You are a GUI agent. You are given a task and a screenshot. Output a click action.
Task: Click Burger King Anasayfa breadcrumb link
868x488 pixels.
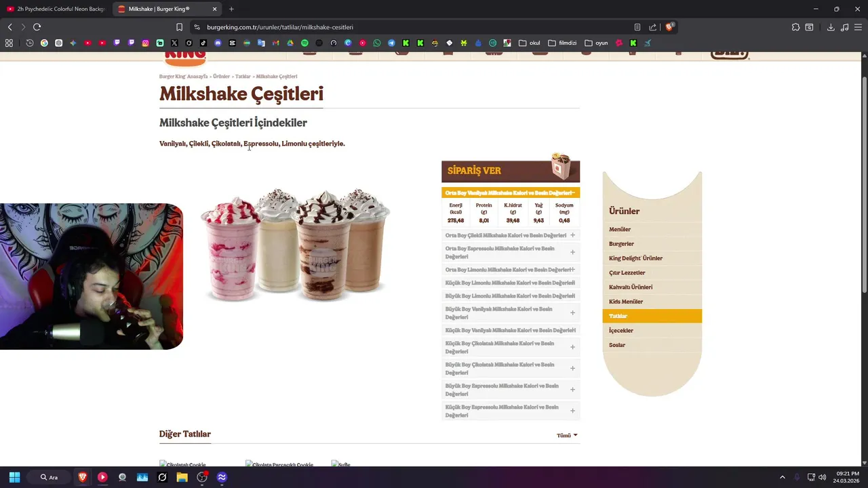tap(183, 77)
